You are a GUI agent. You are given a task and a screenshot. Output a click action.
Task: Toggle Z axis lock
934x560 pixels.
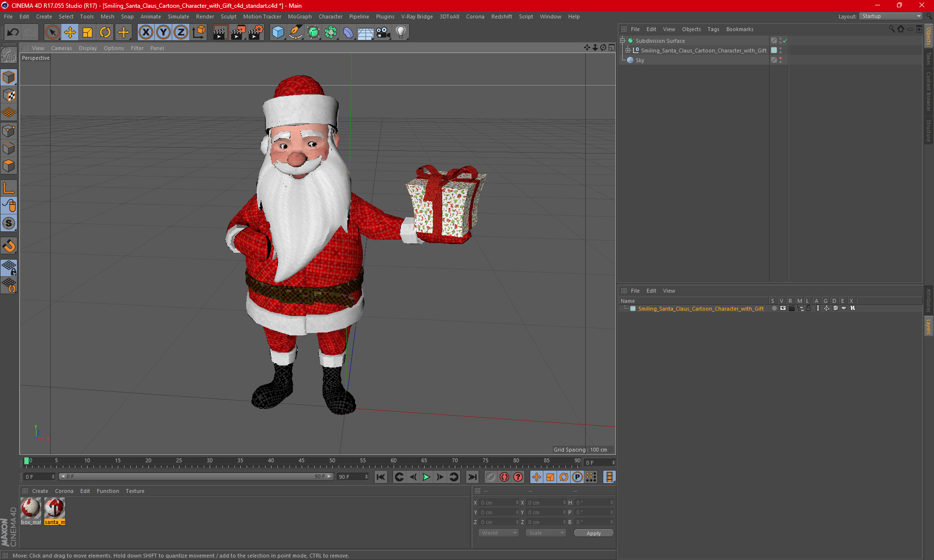click(x=181, y=32)
